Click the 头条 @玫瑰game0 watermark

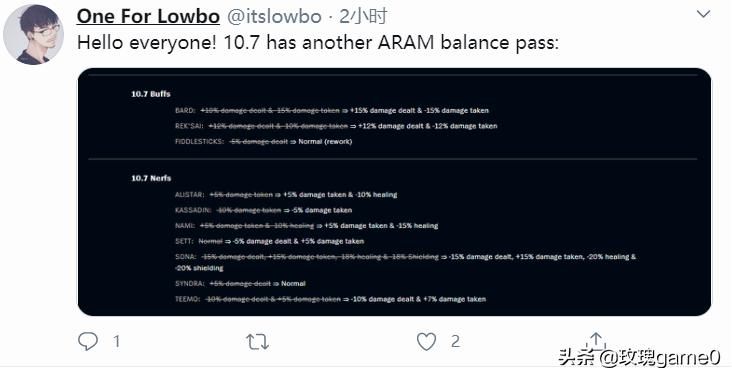point(640,358)
